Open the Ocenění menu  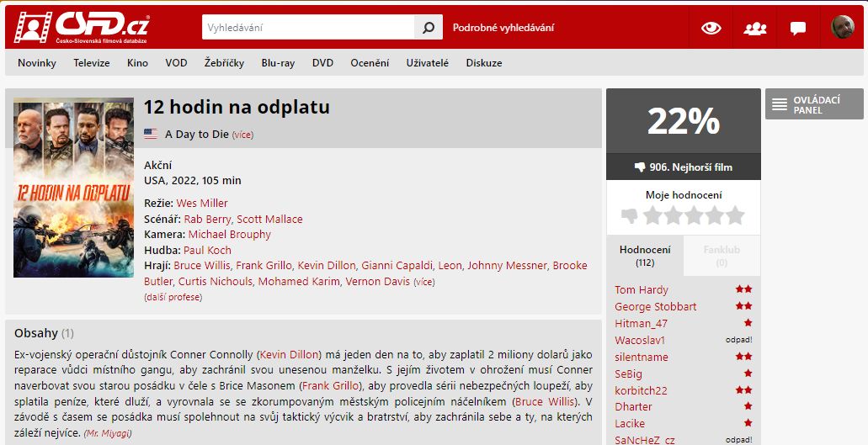point(370,63)
